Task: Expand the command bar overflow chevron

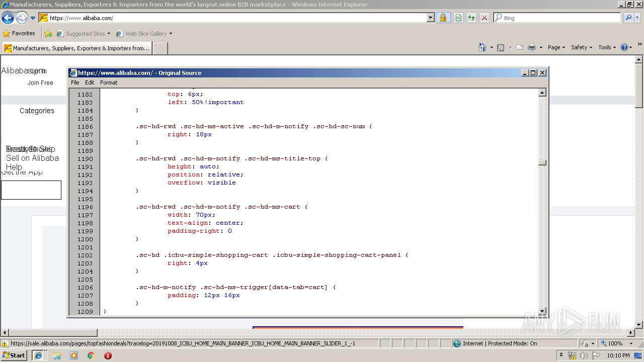Action: pyautogui.click(x=640, y=45)
